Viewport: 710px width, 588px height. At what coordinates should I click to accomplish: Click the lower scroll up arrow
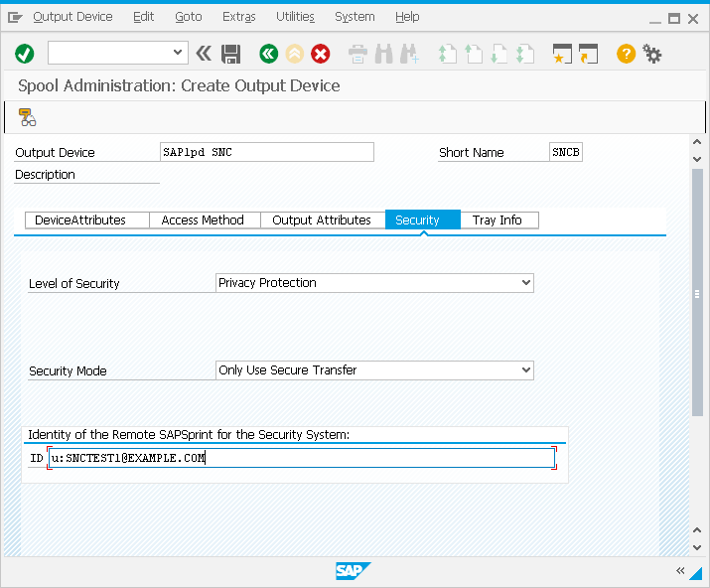tap(697, 530)
